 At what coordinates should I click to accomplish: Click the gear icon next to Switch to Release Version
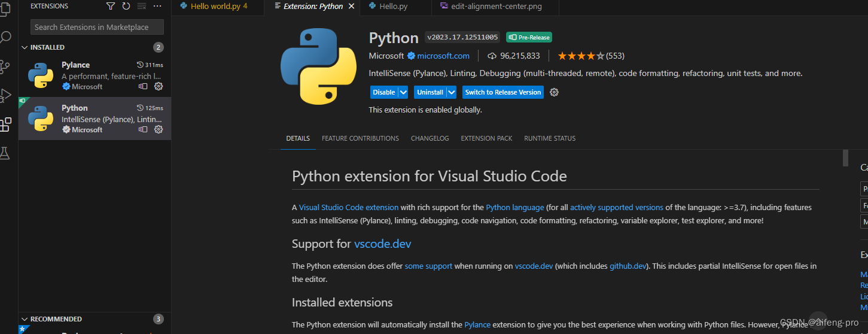(554, 92)
